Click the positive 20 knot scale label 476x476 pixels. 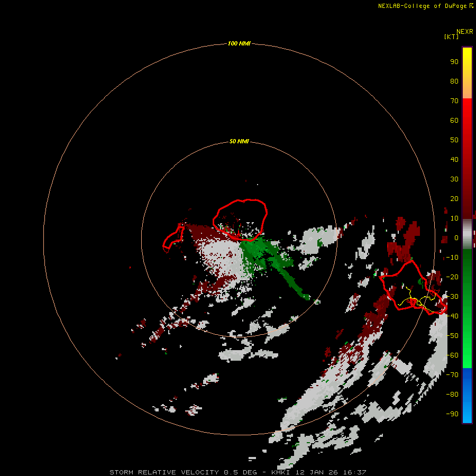click(454, 198)
